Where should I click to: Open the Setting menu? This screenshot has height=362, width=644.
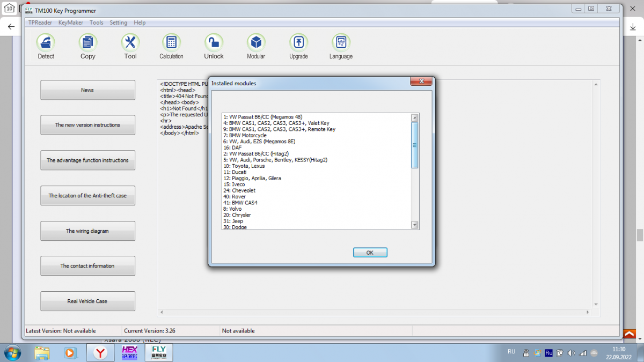pos(119,23)
